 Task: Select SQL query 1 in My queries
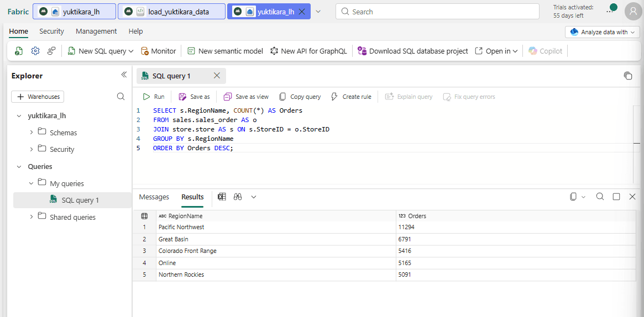click(72, 200)
